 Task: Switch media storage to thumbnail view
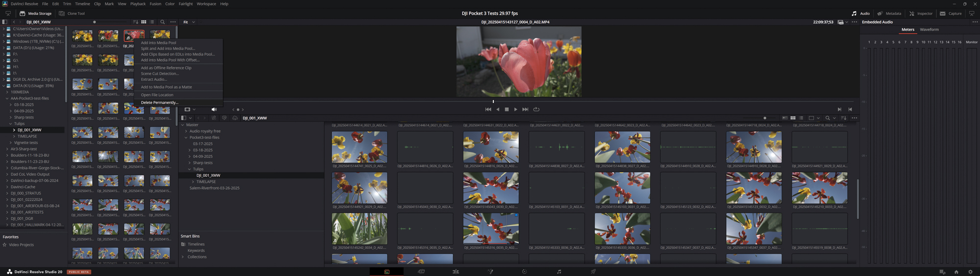[x=144, y=22]
